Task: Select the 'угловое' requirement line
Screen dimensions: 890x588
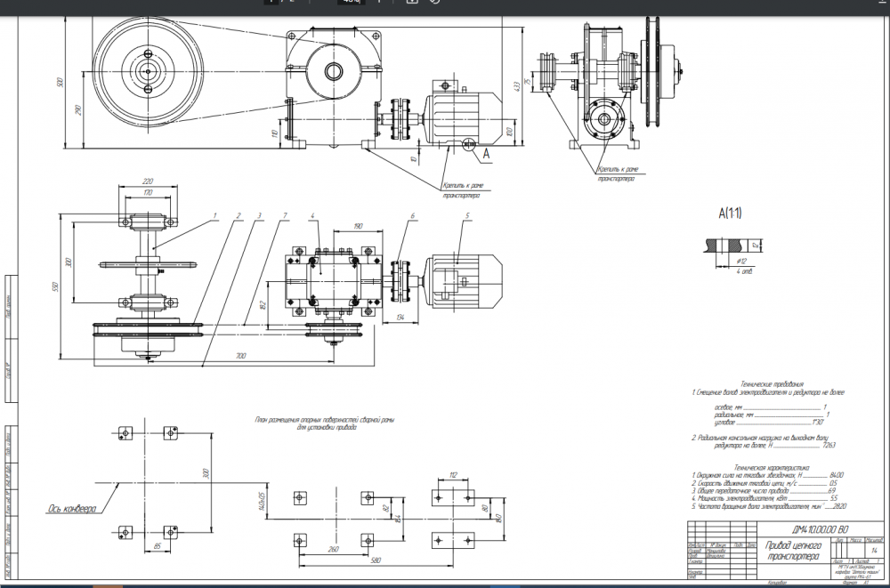Action: pos(769,423)
